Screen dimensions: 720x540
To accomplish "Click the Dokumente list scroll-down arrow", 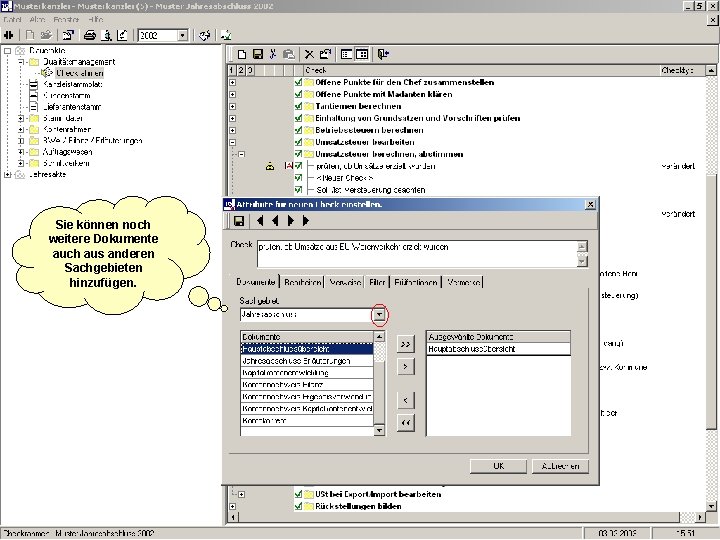I will (x=379, y=430).
